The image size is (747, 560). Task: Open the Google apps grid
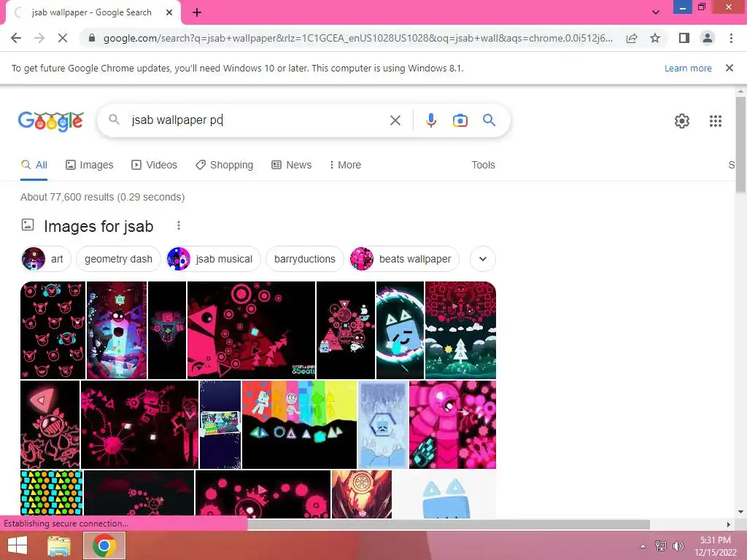715,121
